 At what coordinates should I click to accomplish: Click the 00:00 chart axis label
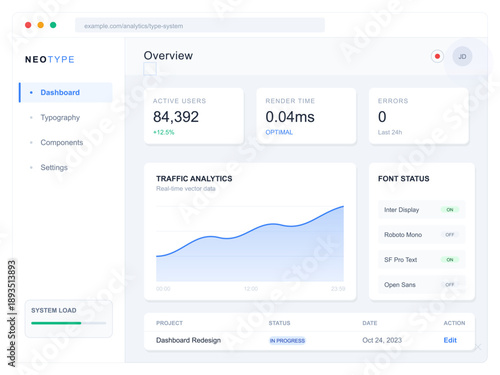(x=163, y=289)
